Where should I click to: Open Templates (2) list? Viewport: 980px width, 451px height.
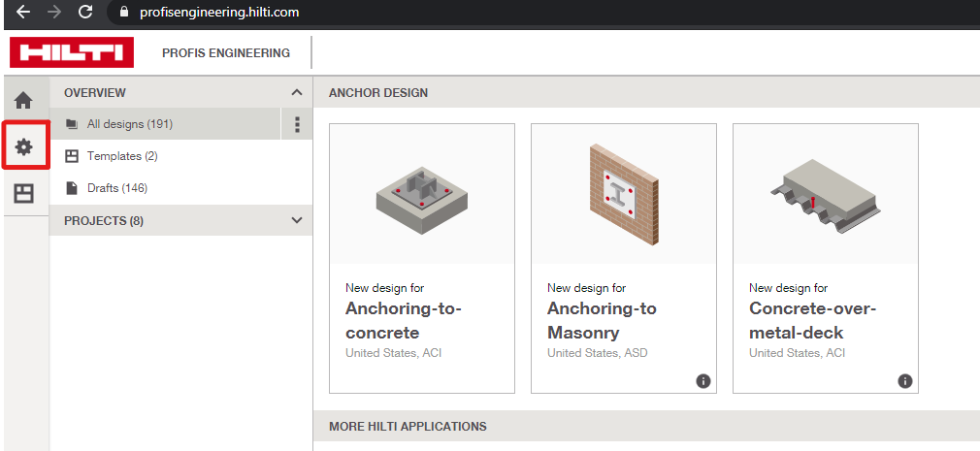pos(121,156)
